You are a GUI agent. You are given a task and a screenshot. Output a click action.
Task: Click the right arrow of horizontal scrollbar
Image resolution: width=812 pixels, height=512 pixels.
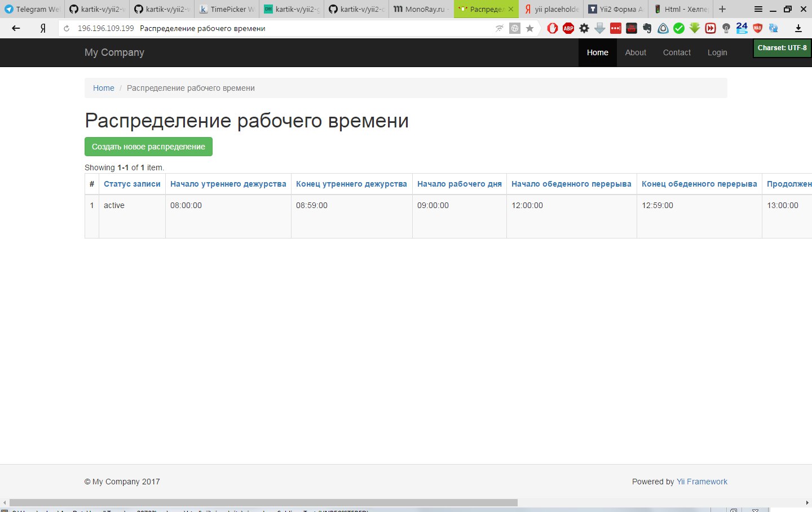[807, 502]
